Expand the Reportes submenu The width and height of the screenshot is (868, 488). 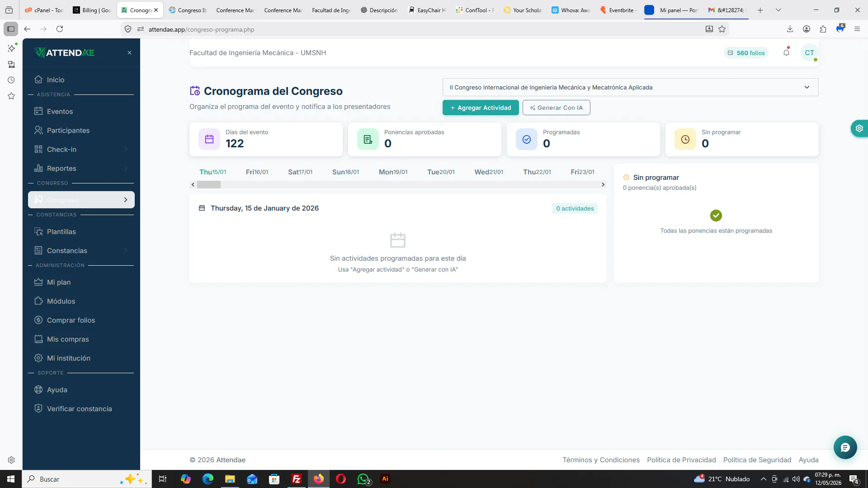(x=81, y=168)
